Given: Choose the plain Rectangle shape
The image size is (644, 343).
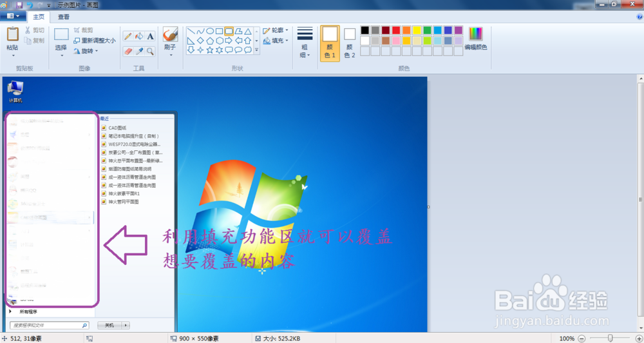Looking at the screenshot, I should pyautogui.click(x=220, y=31).
